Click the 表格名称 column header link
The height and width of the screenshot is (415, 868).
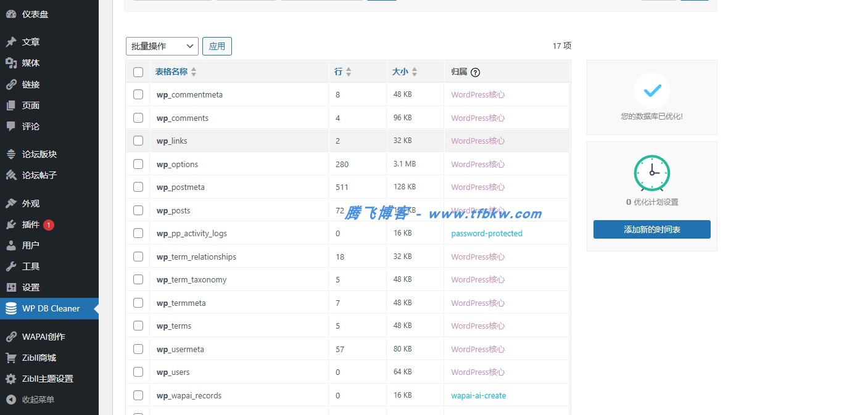[172, 72]
